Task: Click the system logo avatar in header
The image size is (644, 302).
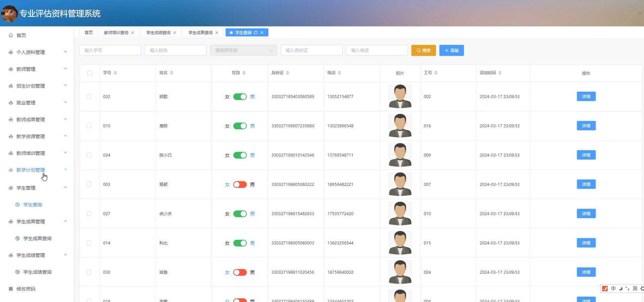Action: 9,13
